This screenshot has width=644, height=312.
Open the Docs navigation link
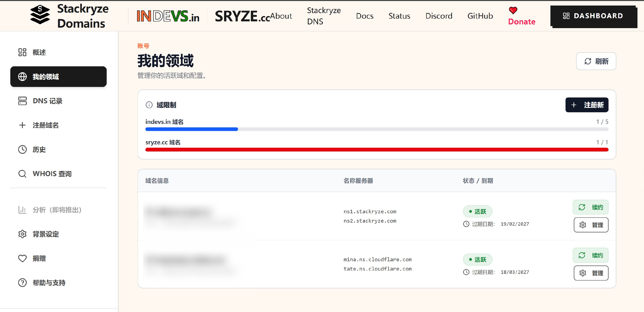tap(365, 16)
